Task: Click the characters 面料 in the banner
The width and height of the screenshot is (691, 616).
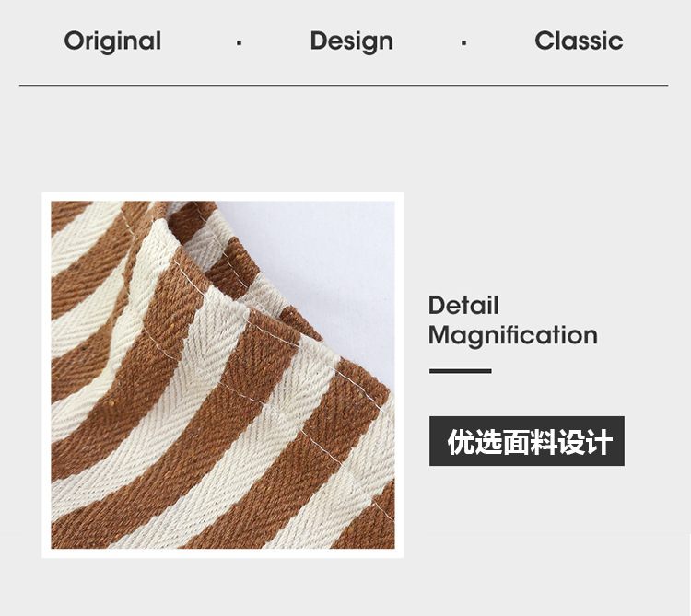Action: 530,442
